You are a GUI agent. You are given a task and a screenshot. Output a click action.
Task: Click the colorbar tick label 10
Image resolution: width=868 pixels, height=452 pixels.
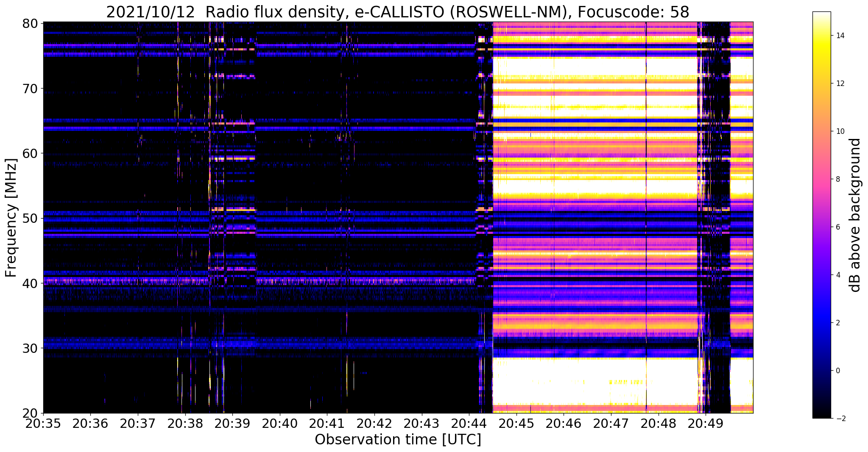point(840,131)
